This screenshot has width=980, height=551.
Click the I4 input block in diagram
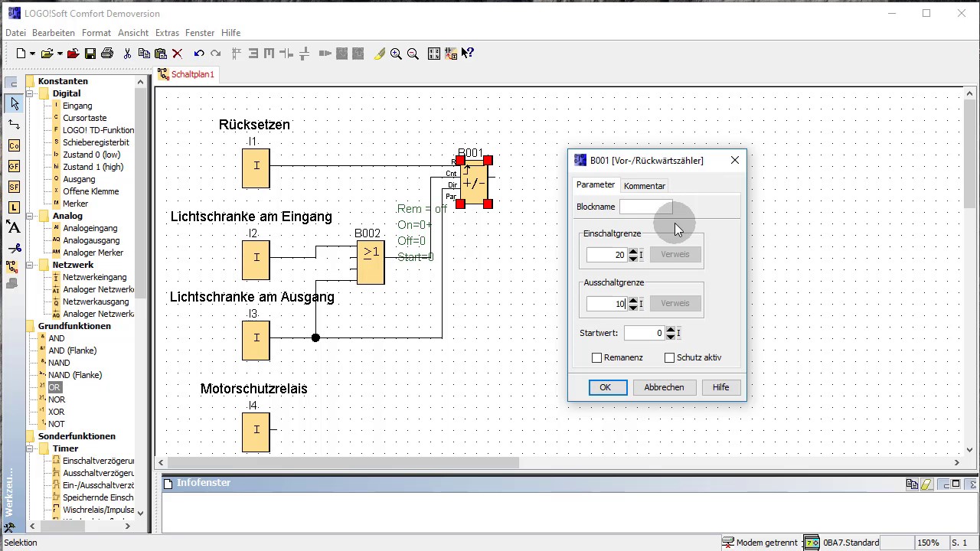(x=256, y=432)
